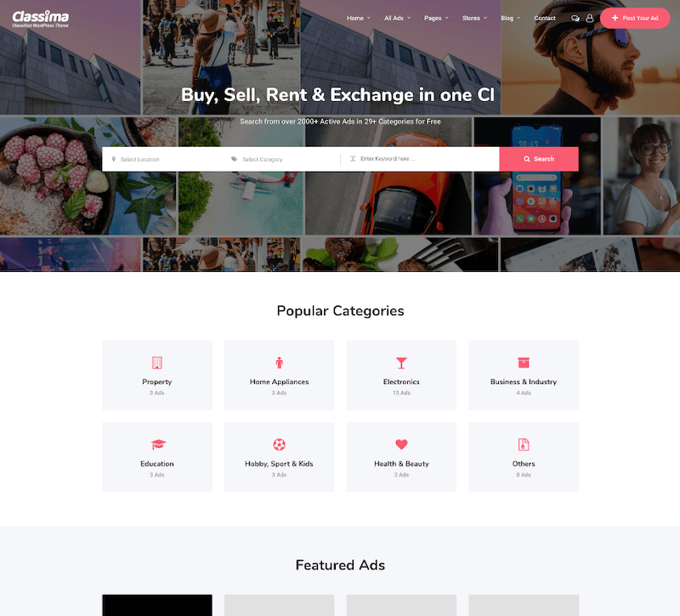Go to the Contact menu item
The image size is (680, 616).
point(545,18)
